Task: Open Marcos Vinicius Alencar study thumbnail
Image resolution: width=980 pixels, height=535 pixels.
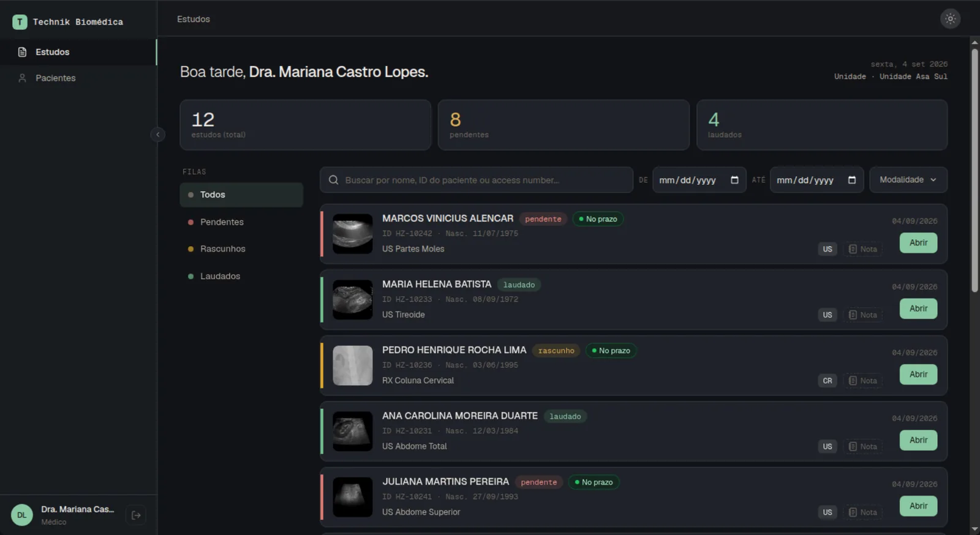Action: 352,234
